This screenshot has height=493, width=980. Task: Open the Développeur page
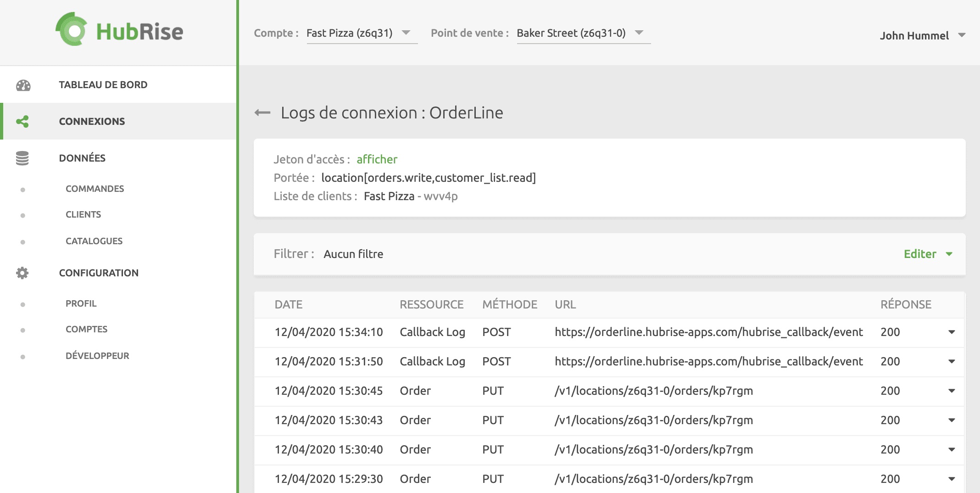click(97, 355)
